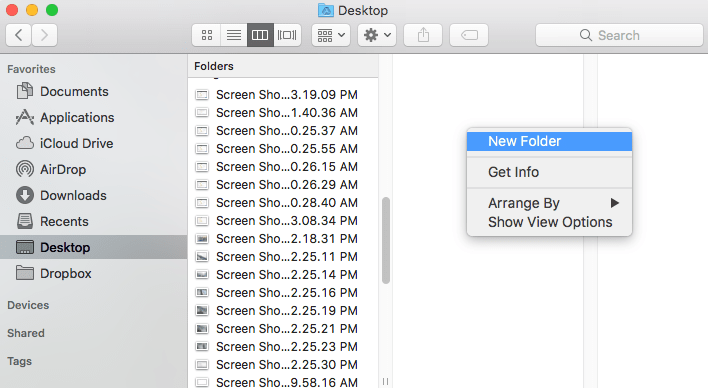Click the Edit Tags toolbar button

pos(469,35)
